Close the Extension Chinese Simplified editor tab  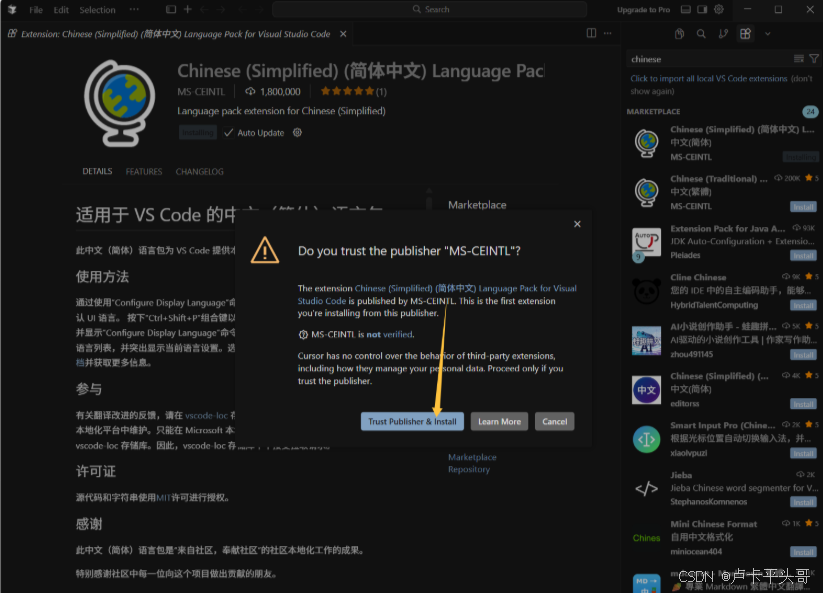tap(343, 34)
